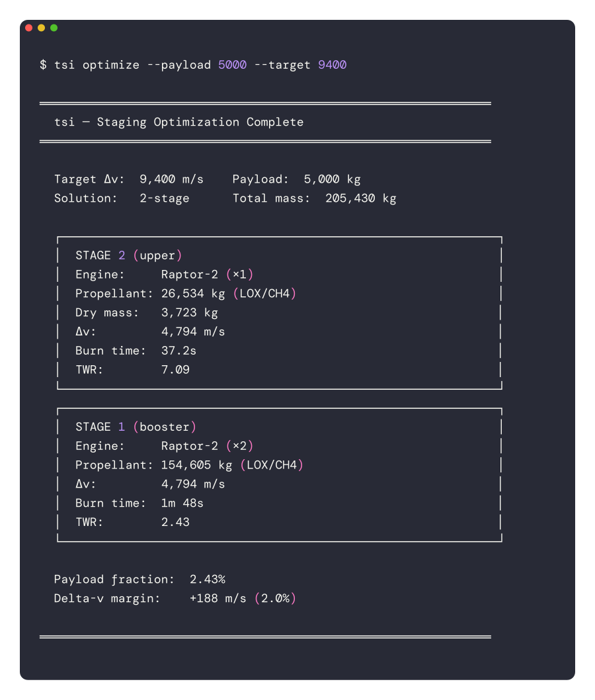Click the Dry mass value 3,723 kg
This screenshot has height=700, width=595.
[x=189, y=312]
